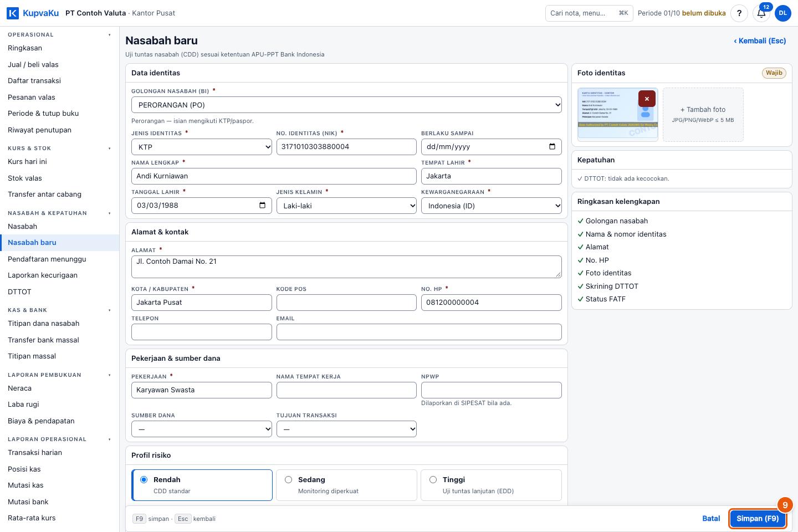Open Titipan dana nasabah

pos(59,324)
